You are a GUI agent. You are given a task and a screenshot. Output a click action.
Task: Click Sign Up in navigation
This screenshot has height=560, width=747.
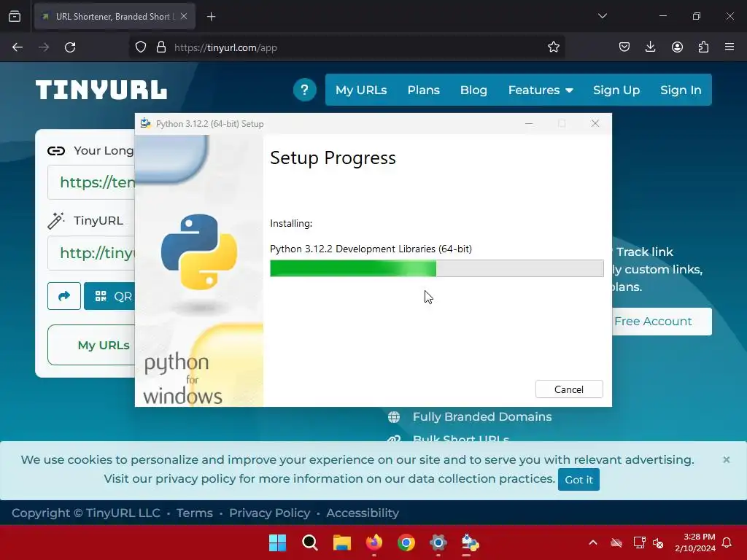tap(616, 90)
